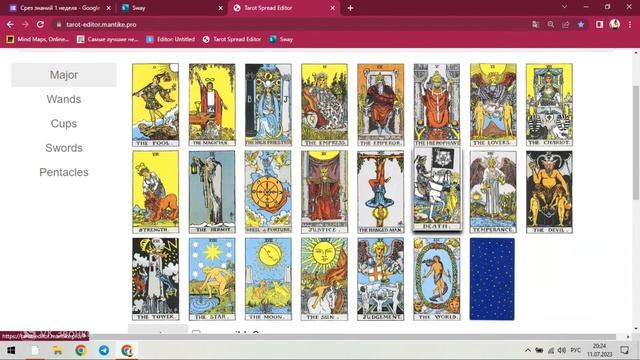Expand the tab search dropdown
The width and height of the screenshot is (640, 360).
click(564, 7)
